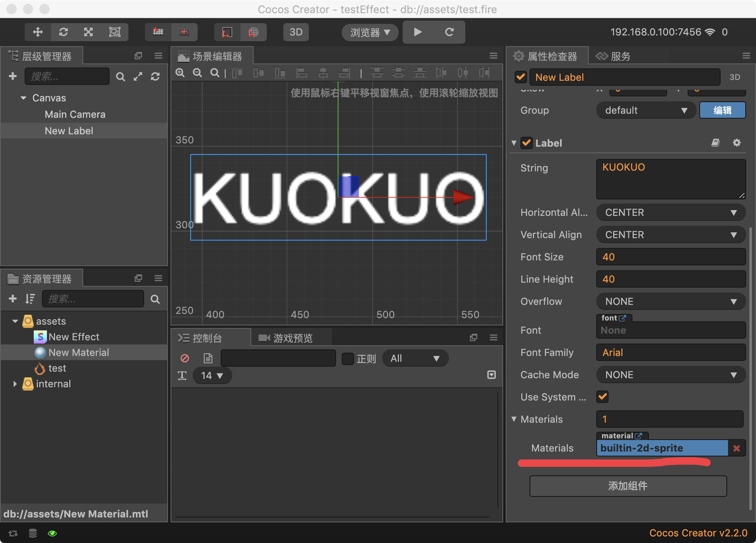Open the console log file
Image resolution: width=756 pixels, height=543 pixels.
[208, 358]
